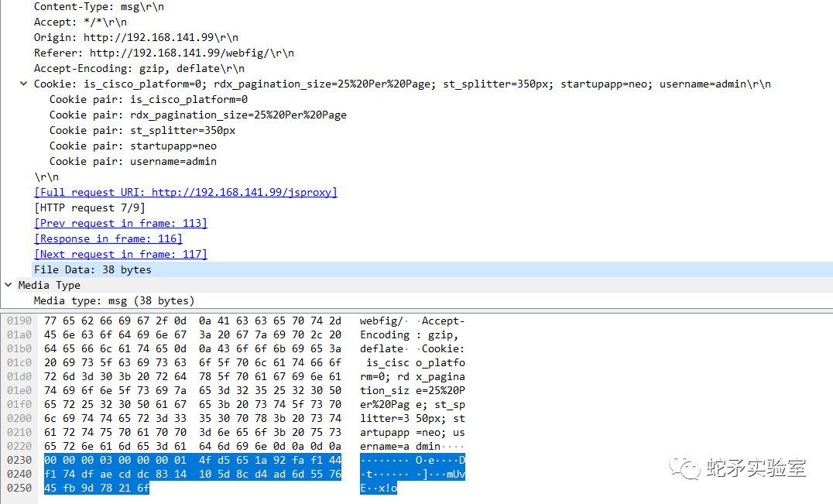The image size is (833, 504).
Task: Select the Content-Type: msg header line
Action: (99, 7)
